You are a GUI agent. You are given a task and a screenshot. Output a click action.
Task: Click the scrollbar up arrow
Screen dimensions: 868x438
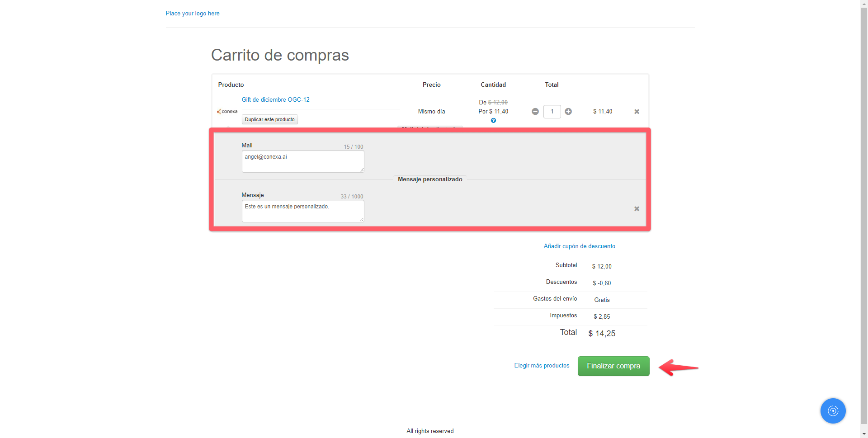[x=864, y=4]
